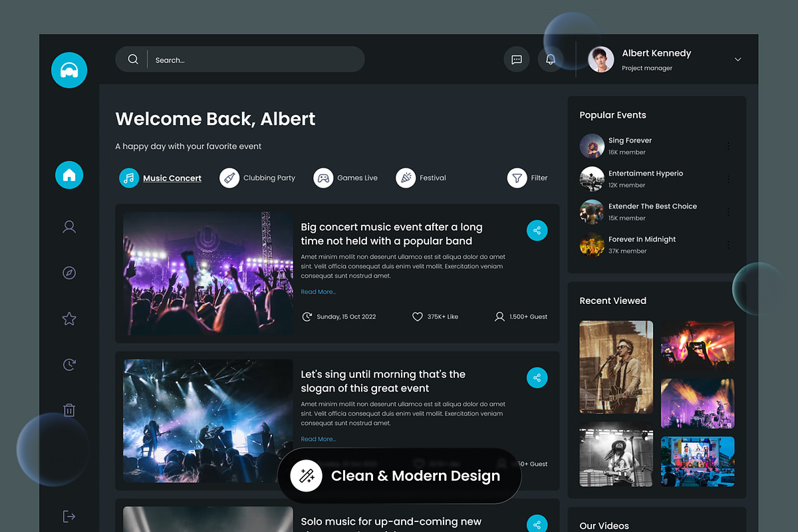Open options menu for Forever In Midnight
Image resolution: width=798 pixels, height=532 pixels.
[728, 245]
